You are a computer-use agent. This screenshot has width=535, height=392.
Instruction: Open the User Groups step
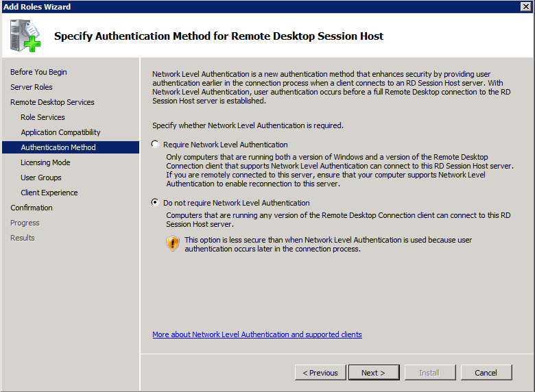[41, 177]
